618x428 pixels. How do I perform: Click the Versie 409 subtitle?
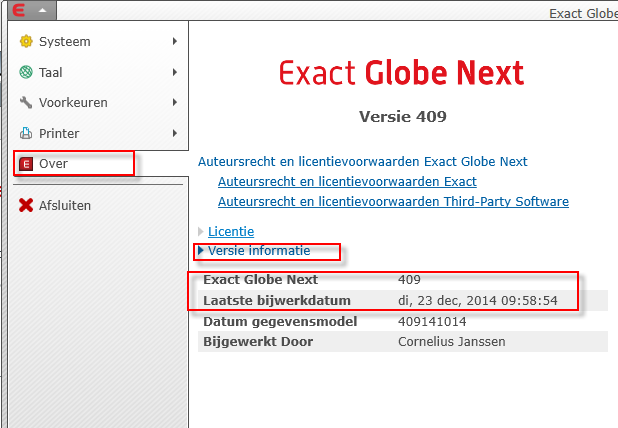[x=402, y=117]
